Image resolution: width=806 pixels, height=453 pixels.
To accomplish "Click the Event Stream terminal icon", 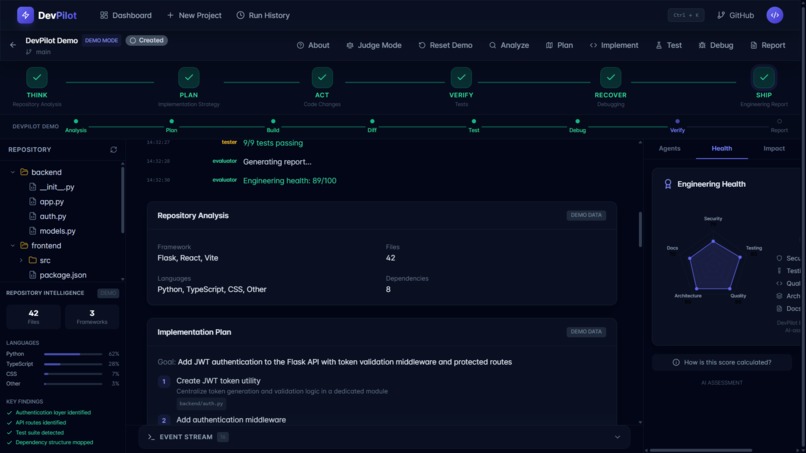I will coord(151,437).
